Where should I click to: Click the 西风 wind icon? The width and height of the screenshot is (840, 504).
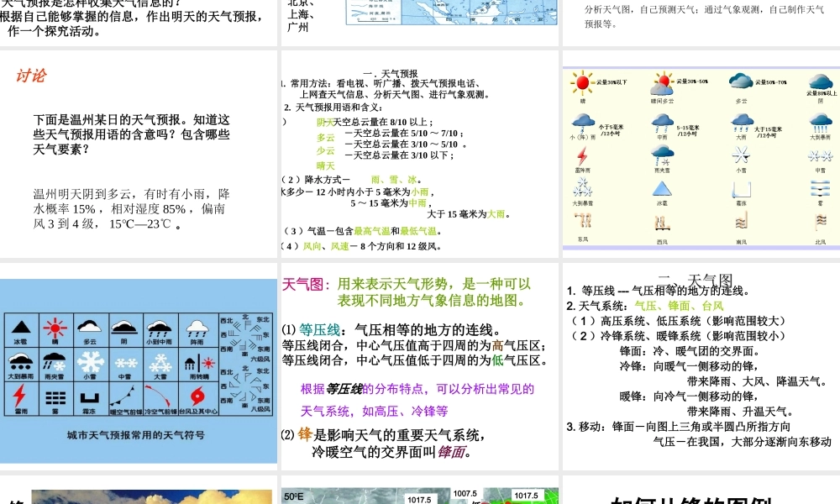[x=662, y=223]
